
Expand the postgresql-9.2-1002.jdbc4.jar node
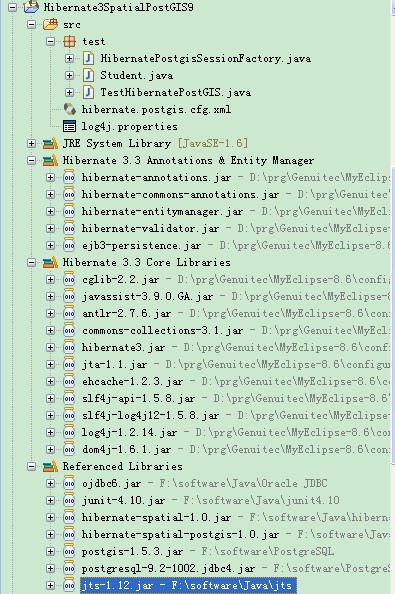(x=50, y=568)
